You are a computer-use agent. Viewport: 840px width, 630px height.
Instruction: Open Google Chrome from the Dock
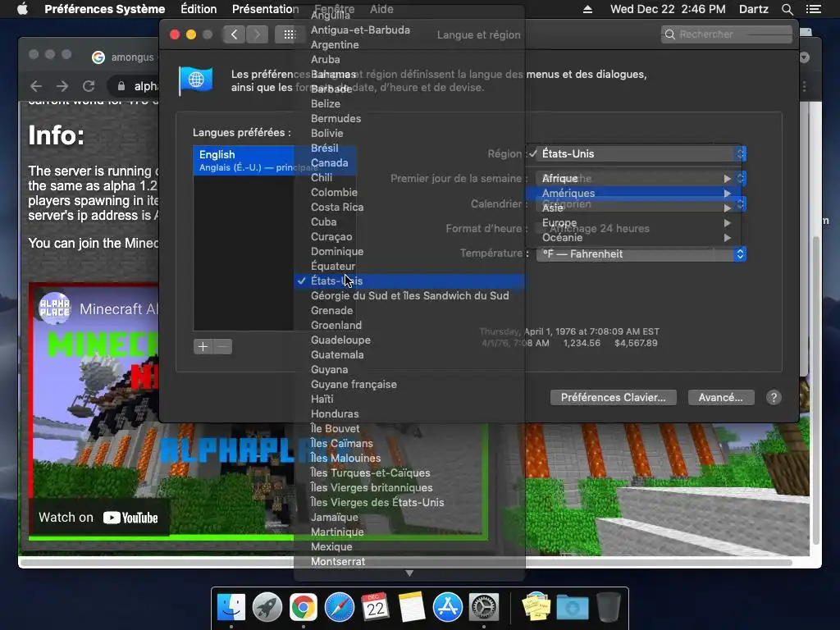point(304,608)
